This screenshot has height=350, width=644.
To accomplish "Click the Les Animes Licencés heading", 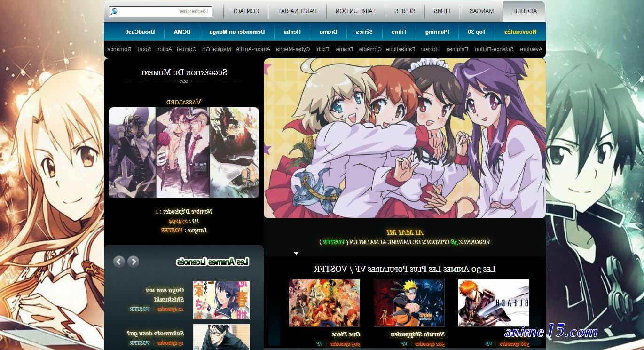I will pyautogui.click(x=212, y=262).
